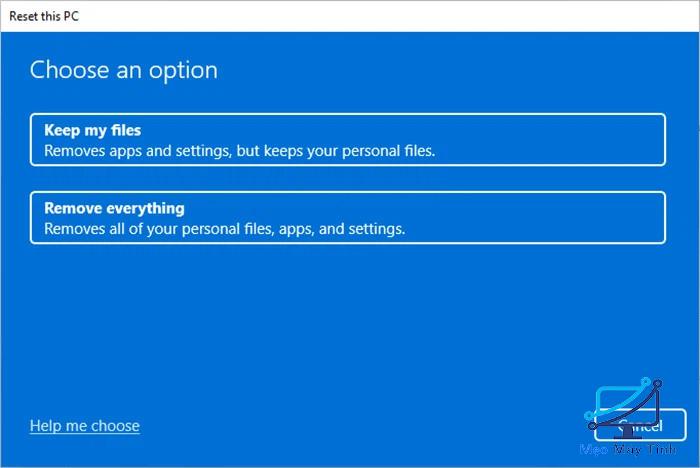This screenshot has height=468, width=700.
Task: Cancel the Reset this PC dialog
Action: pyautogui.click(x=641, y=425)
